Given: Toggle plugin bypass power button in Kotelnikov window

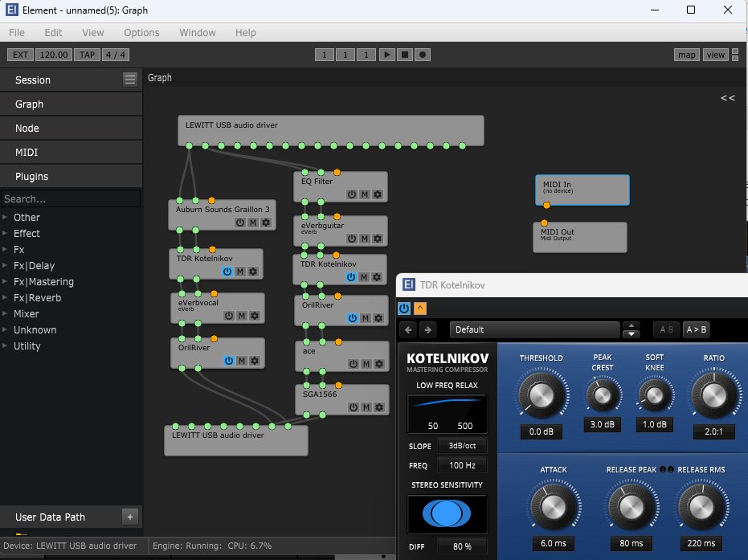Looking at the screenshot, I should coord(404,309).
